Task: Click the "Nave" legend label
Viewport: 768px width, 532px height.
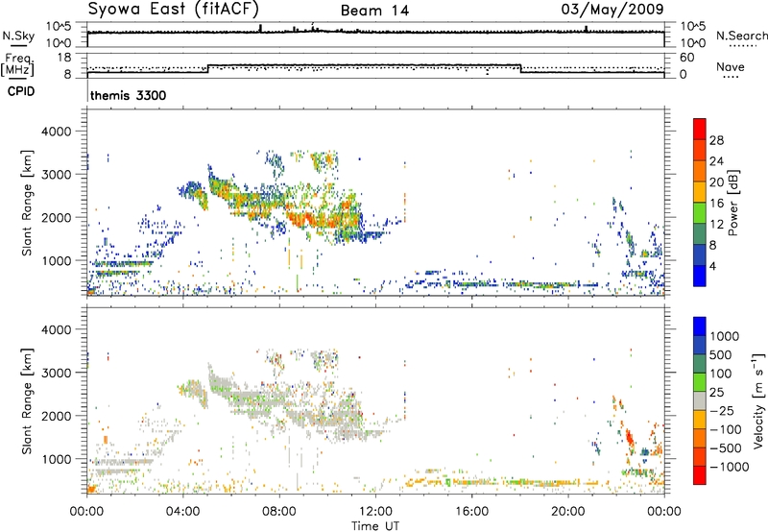Action: pyautogui.click(x=731, y=67)
